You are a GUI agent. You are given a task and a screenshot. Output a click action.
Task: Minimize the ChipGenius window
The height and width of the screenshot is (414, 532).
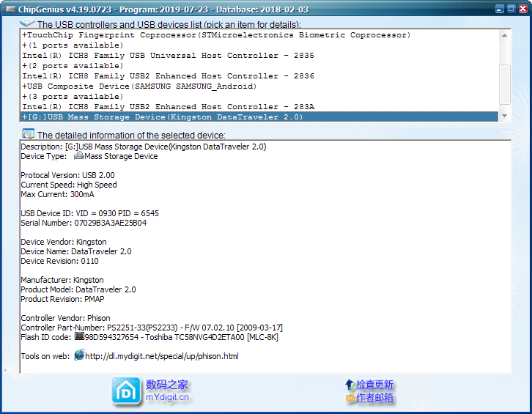500,9
